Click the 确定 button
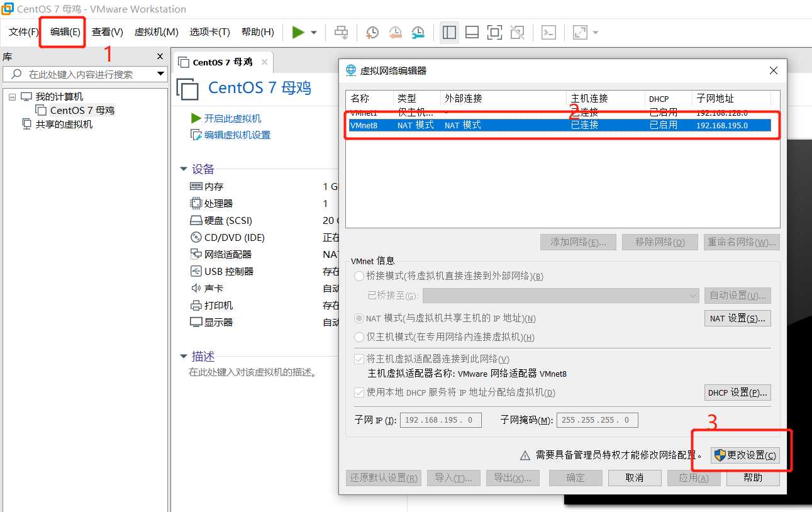The height and width of the screenshot is (512, 812). [x=576, y=478]
